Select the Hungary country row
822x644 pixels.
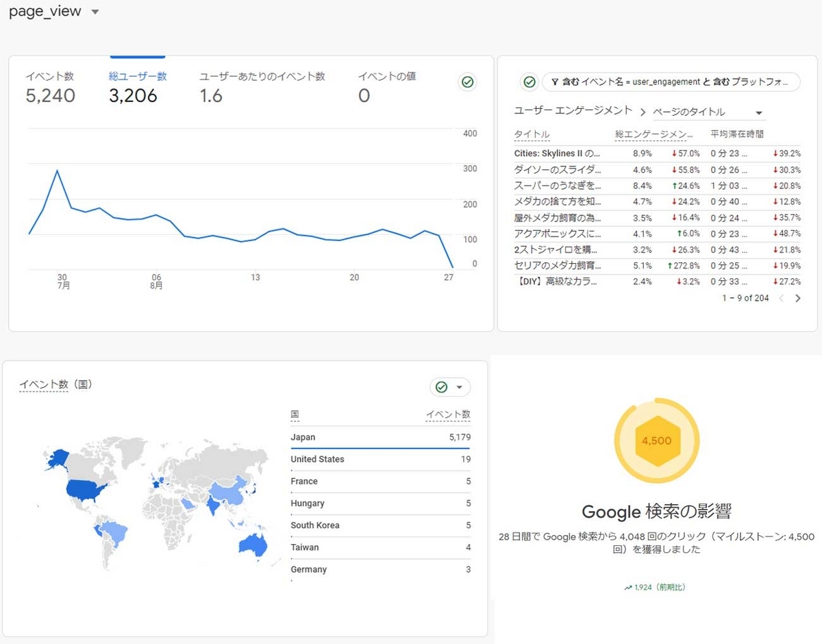380,504
